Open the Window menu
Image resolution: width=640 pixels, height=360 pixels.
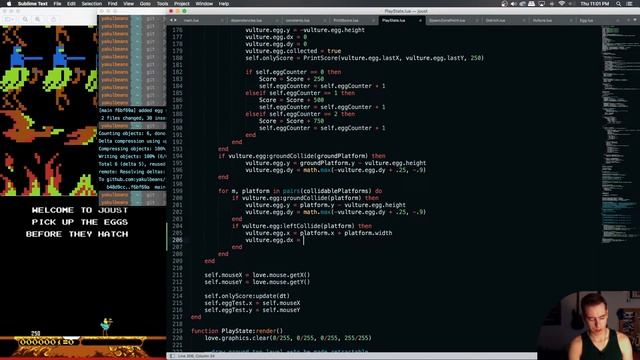(x=204, y=4)
